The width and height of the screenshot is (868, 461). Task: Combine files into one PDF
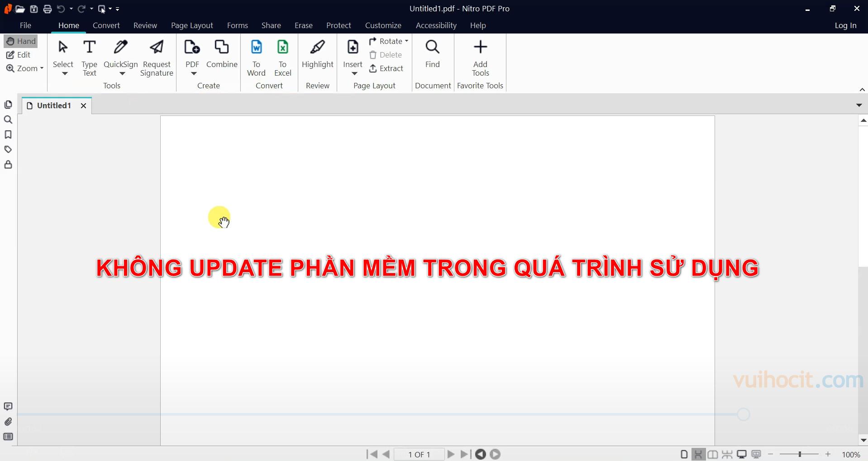pyautogui.click(x=222, y=54)
